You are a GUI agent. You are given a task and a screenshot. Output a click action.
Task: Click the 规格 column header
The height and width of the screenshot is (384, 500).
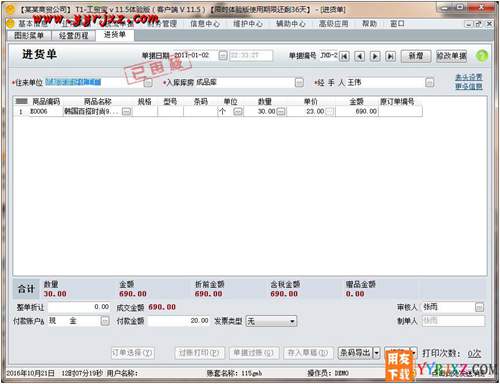click(145, 101)
